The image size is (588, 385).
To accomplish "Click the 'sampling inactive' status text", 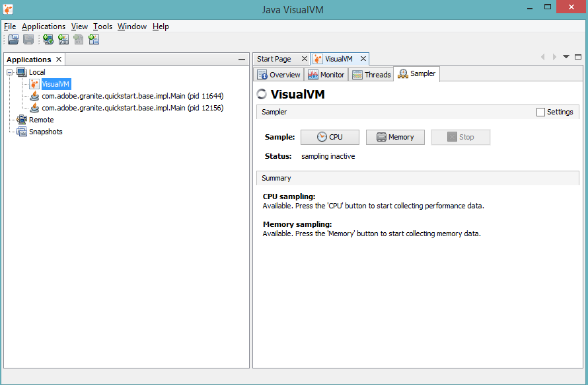I will click(x=328, y=156).
